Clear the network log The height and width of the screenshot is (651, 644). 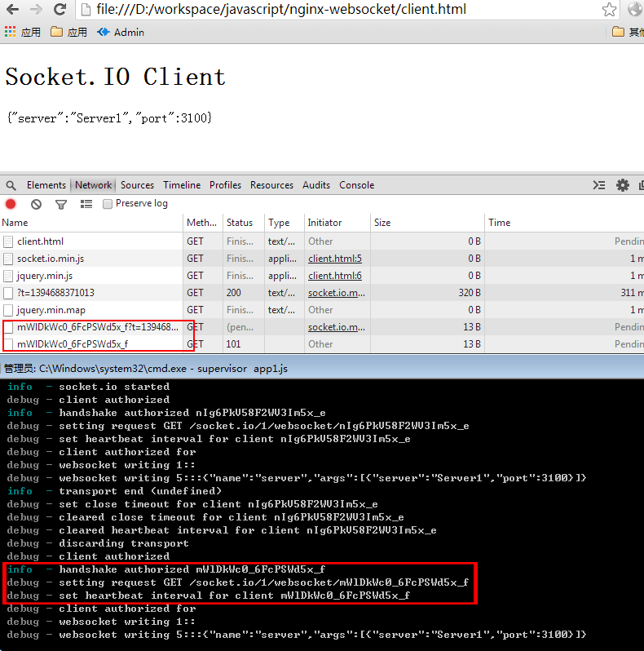point(36,204)
